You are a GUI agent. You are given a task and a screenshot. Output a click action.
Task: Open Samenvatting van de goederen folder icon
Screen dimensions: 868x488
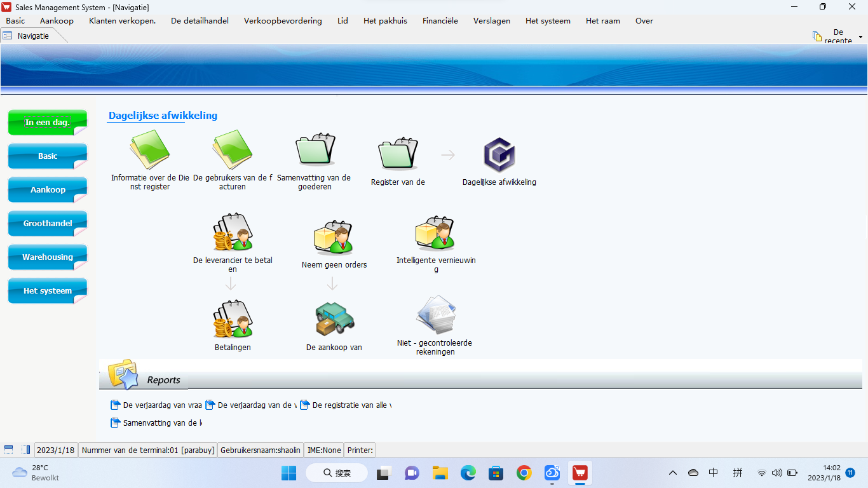(315, 150)
